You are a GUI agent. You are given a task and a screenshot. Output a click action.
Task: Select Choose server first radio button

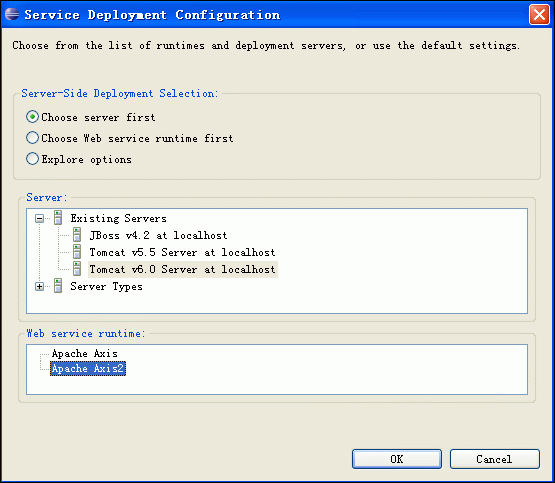click(x=32, y=117)
